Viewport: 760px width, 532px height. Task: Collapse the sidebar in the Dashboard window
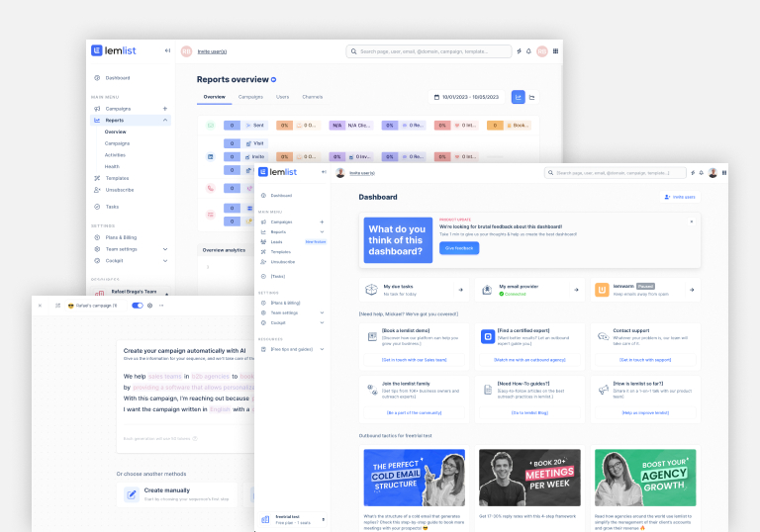tap(324, 172)
